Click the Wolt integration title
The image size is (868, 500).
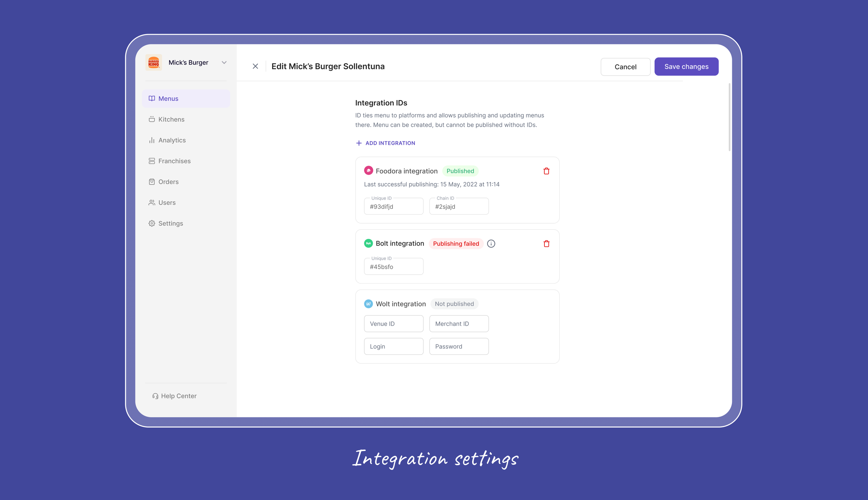click(x=401, y=304)
